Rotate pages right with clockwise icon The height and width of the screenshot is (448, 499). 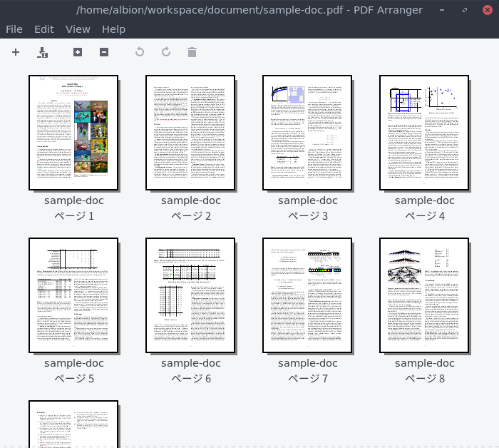click(166, 52)
